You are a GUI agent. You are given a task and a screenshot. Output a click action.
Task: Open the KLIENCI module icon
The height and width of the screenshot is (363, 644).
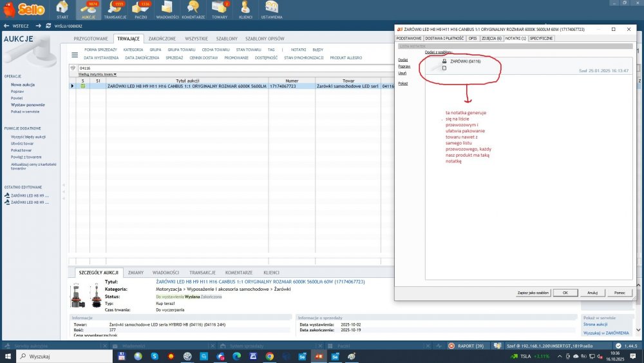point(245,9)
